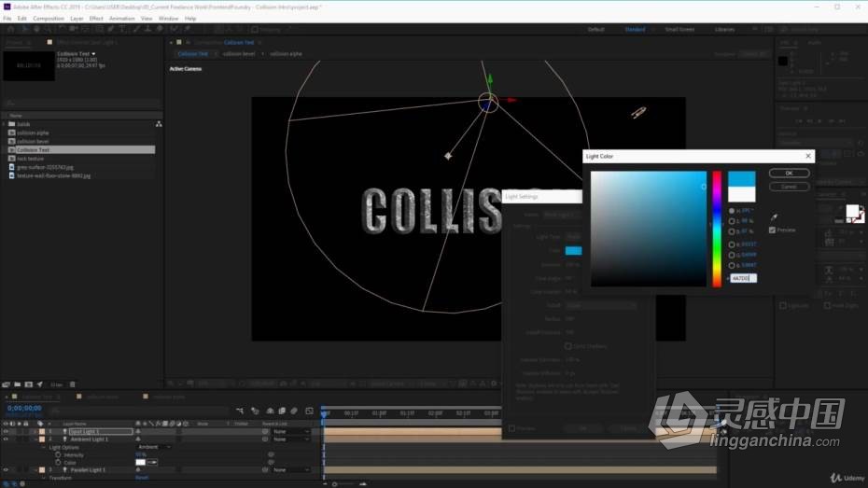Create a new folder in Project panel
The image size is (868, 488).
(17, 384)
